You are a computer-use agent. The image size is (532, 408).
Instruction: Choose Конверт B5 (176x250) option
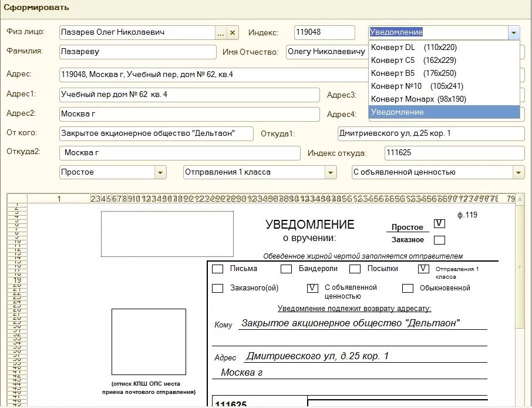[x=444, y=73]
